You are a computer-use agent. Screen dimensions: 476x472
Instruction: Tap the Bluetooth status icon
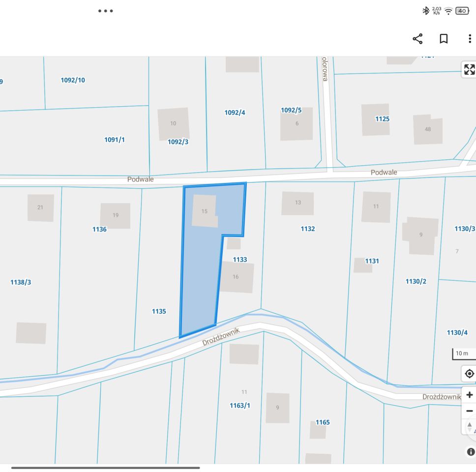(x=426, y=11)
